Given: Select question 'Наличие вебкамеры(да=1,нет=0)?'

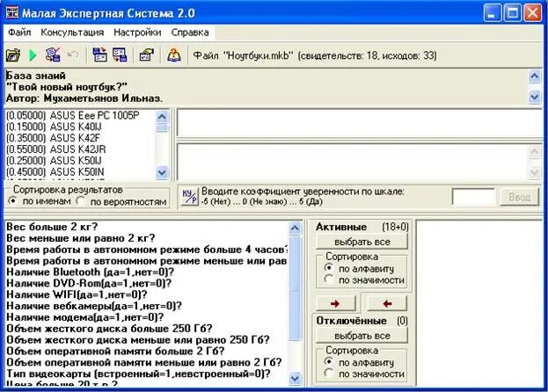Looking at the screenshot, I should click(94, 306).
